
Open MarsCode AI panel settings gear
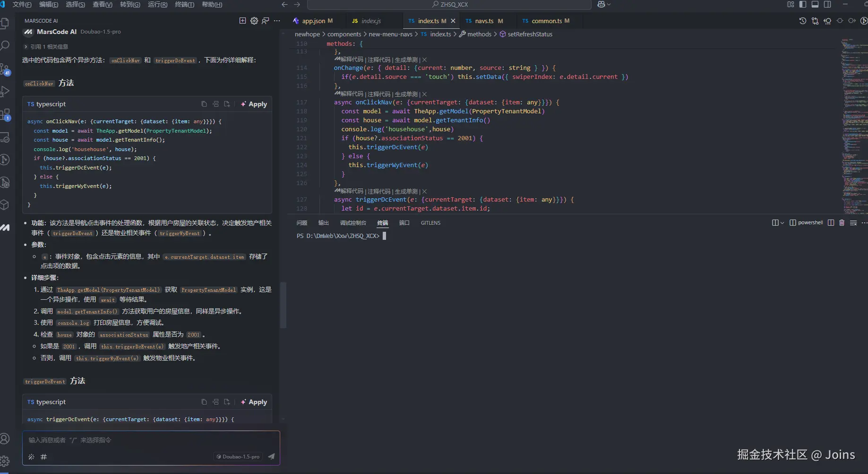[x=254, y=21]
